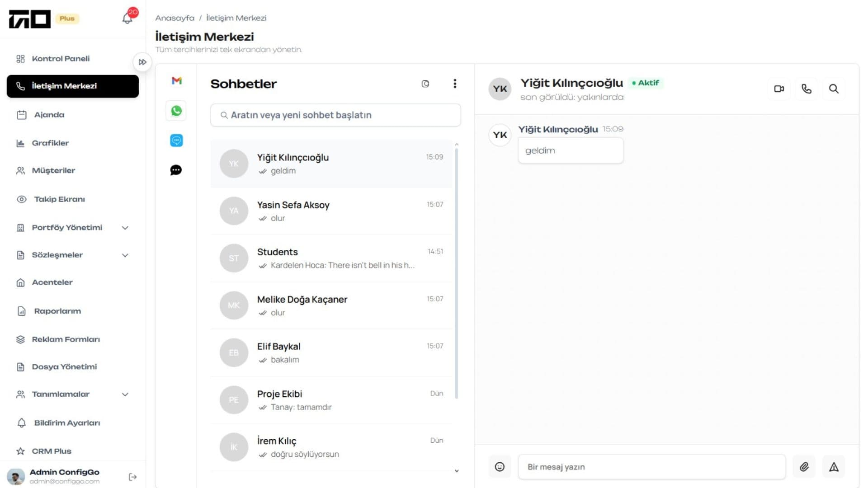Screen dimensions: 868x488
Task: Open the three-dot menu next to Sohbetler
Action: [455, 84]
